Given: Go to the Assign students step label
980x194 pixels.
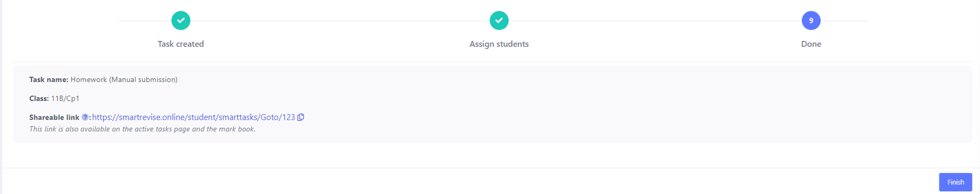Looking at the screenshot, I should click(x=499, y=44).
